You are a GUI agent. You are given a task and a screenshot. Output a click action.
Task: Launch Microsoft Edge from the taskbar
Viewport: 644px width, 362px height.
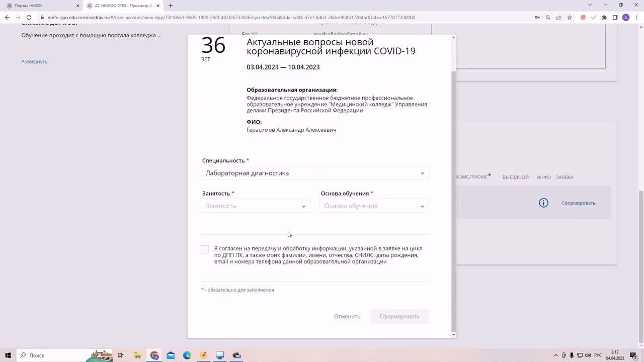click(x=187, y=355)
